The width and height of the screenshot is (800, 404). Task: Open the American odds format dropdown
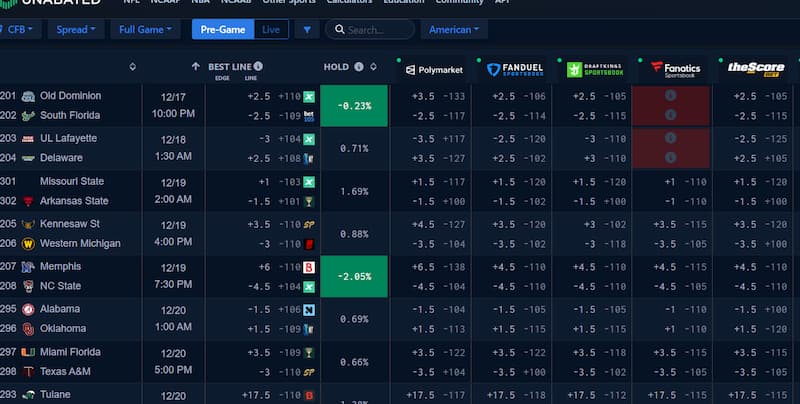[455, 30]
